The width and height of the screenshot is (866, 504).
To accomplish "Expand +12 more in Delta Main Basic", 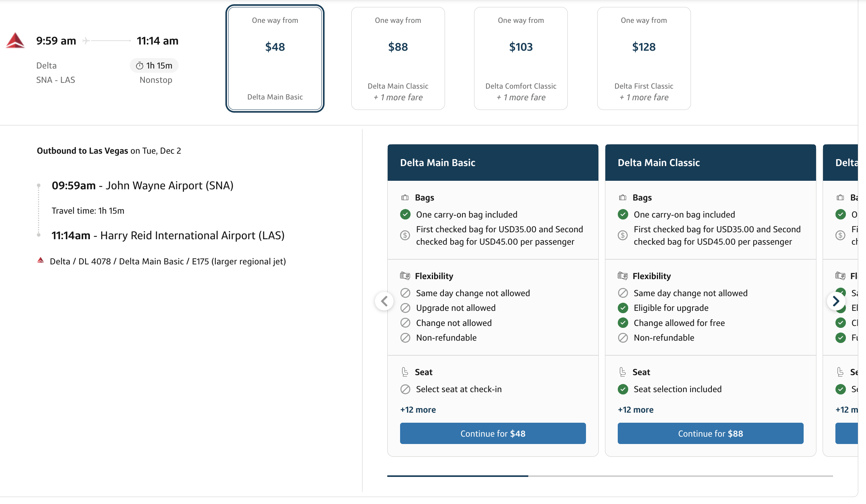I will coord(418,410).
